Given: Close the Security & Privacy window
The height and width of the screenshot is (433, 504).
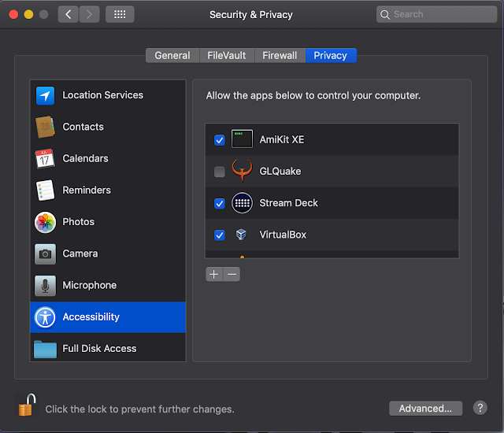Looking at the screenshot, I should (13, 14).
